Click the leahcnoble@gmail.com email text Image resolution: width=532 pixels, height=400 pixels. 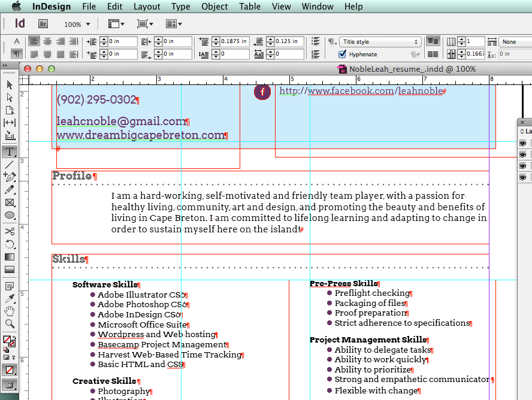pyautogui.click(x=121, y=122)
